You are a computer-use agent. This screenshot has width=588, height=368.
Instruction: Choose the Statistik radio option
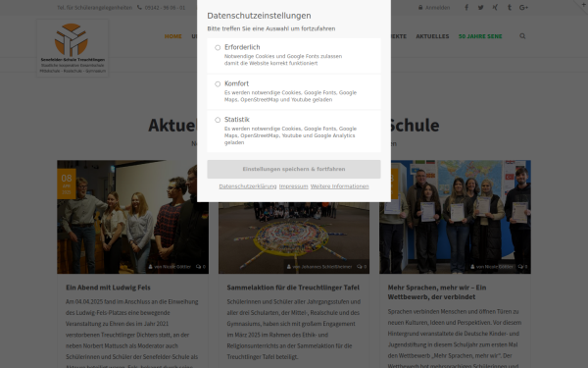[x=218, y=120]
